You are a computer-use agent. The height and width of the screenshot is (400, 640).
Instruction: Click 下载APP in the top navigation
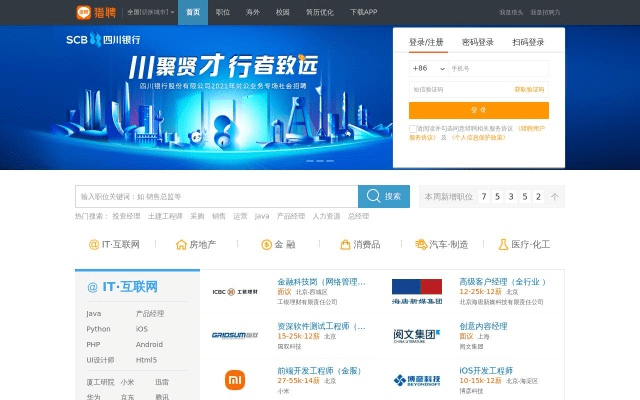(x=363, y=12)
